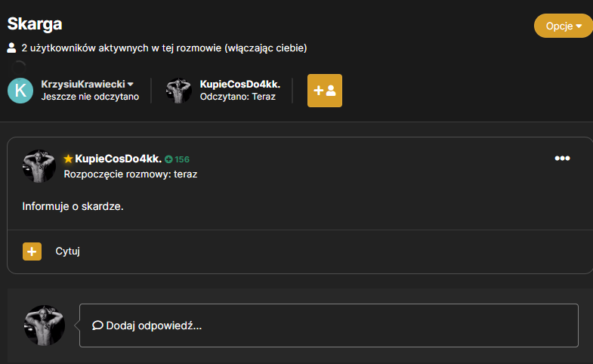Open KrzysiuKrawiecki's teal K avatar
This screenshot has width=593, height=364.
(x=20, y=91)
